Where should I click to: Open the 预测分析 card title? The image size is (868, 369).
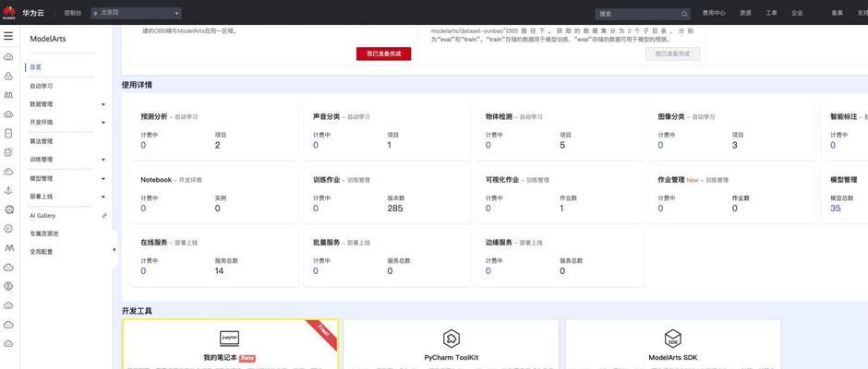click(154, 117)
